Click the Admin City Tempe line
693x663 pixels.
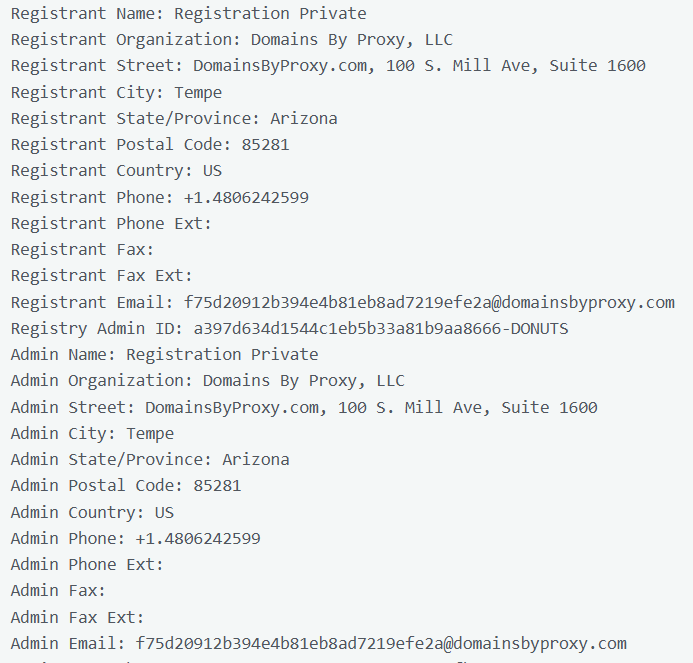coord(92,433)
